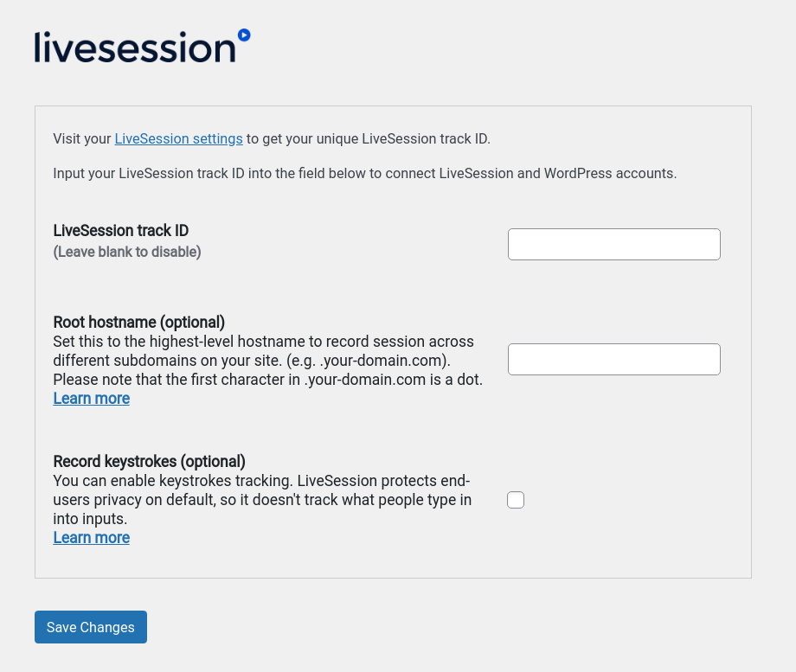The width and height of the screenshot is (796, 672).
Task: Click the Root hostname (optional) heading
Action: [x=138, y=322]
